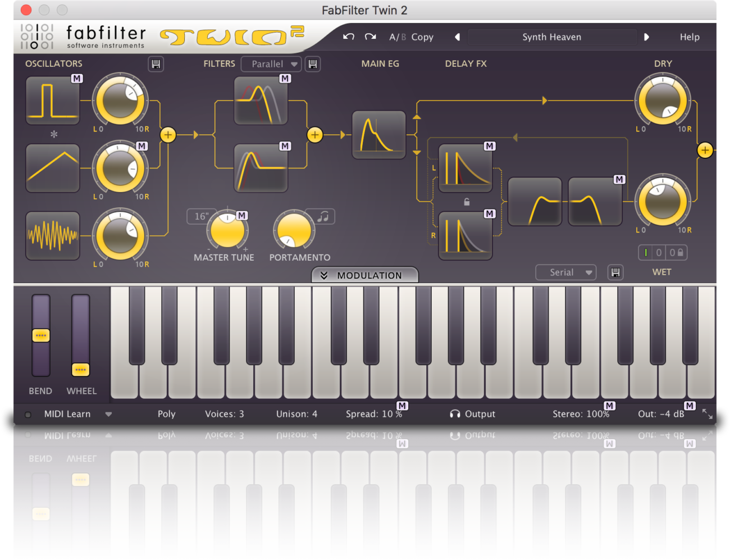The width and height of the screenshot is (730, 560).
Task: Click the M badge on left delay
Action: tap(490, 146)
